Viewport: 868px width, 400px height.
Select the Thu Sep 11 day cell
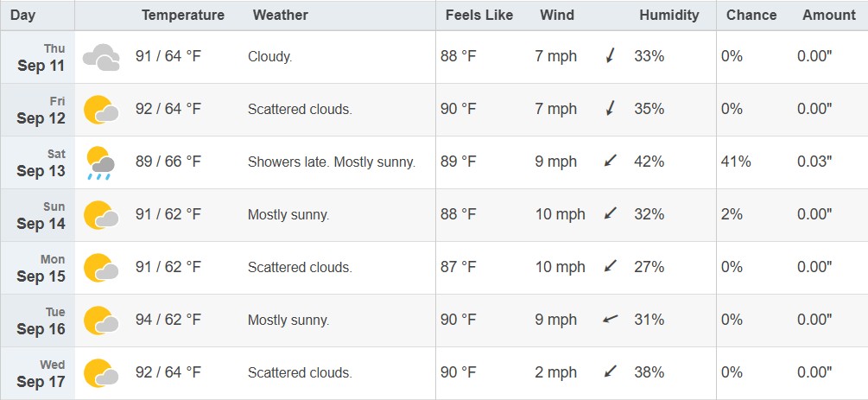click(x=38, y=57)
